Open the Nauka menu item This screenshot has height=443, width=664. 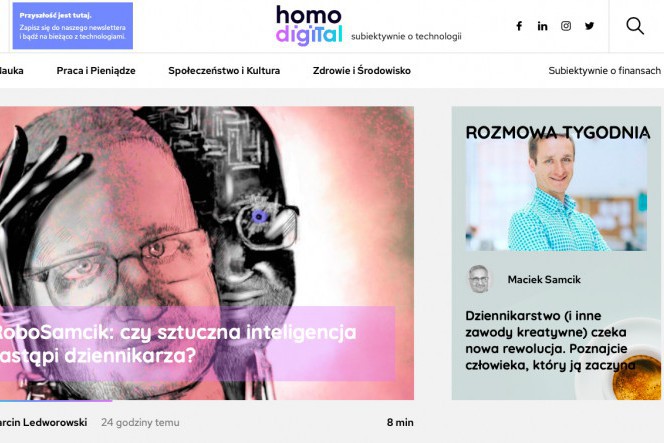pyautogui.click(x=11, y=71)
